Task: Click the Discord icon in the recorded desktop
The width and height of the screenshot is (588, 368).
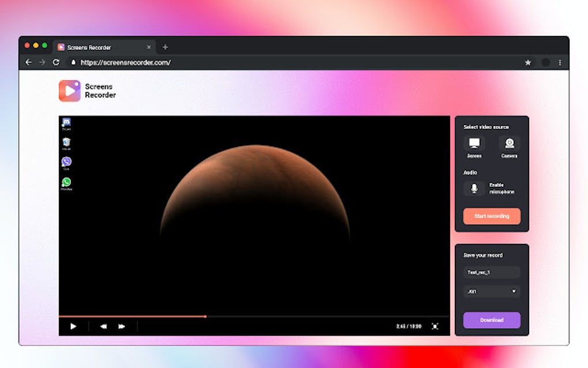Action: [66, 124]
